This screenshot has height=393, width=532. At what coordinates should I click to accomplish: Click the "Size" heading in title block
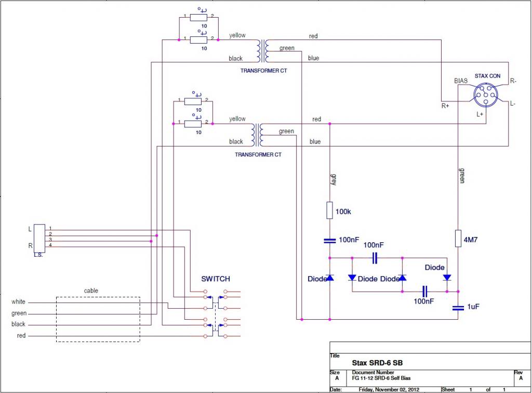335,372
